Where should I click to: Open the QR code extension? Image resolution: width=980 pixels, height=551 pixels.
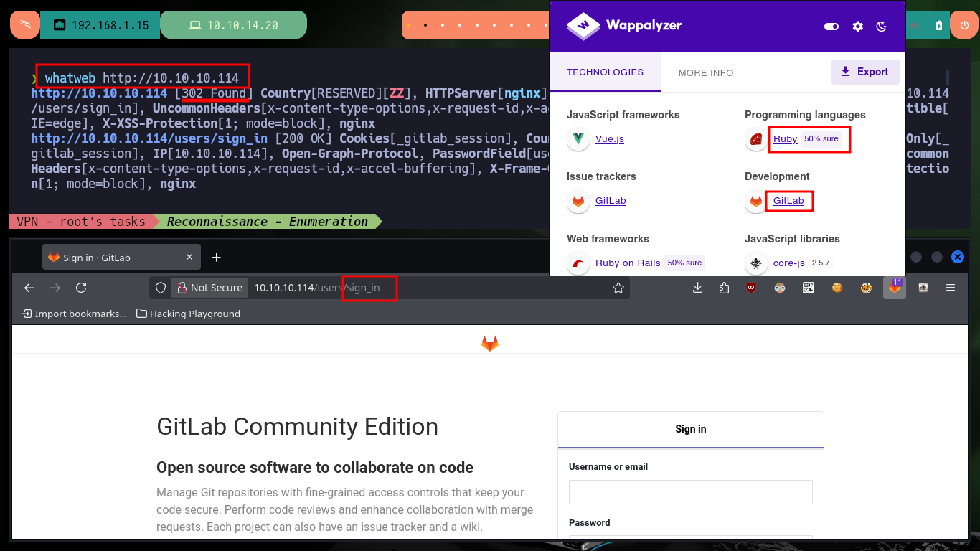(x=809, y=288)
